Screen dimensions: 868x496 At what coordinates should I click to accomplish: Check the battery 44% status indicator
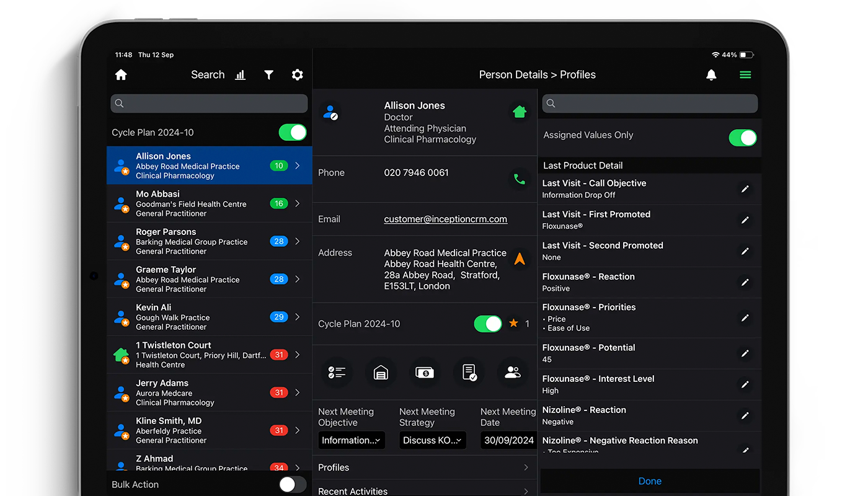(x=738, y=55)
